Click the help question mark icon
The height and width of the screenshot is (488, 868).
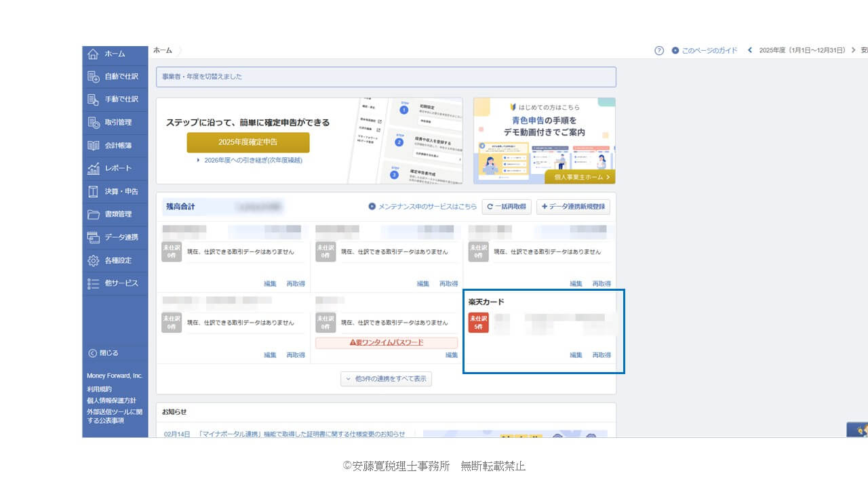click(658, 50)
